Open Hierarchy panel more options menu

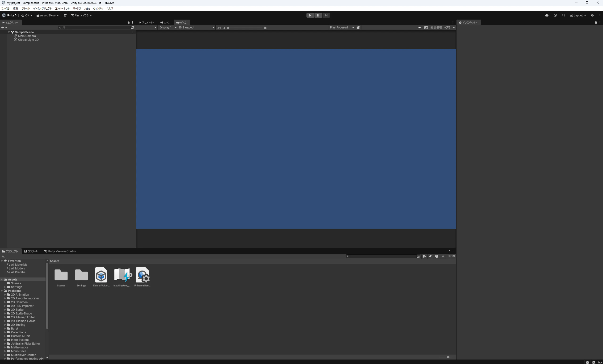click(x=133, y=22)
